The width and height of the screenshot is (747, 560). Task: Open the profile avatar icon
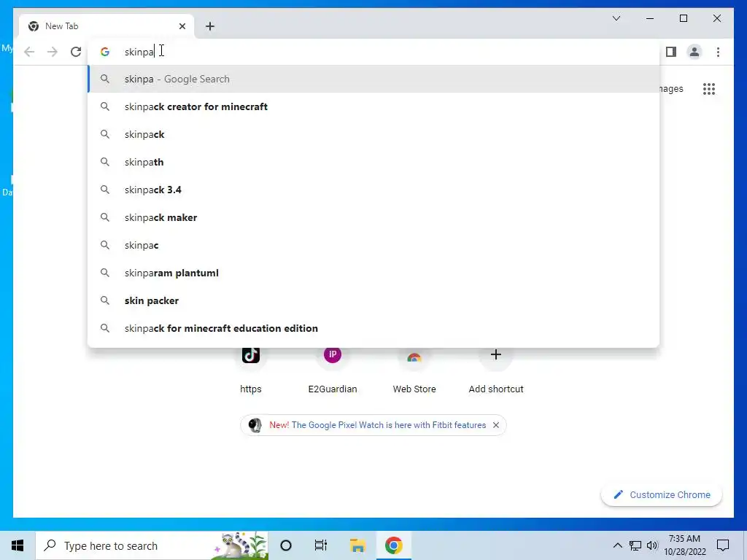694,52
